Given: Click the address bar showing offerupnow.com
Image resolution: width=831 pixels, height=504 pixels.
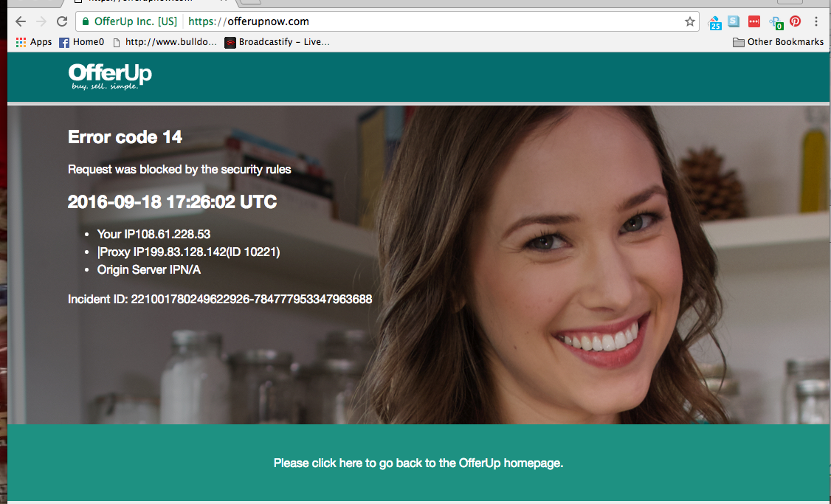Looking at the screenshot, I should (x=387, y=21).
